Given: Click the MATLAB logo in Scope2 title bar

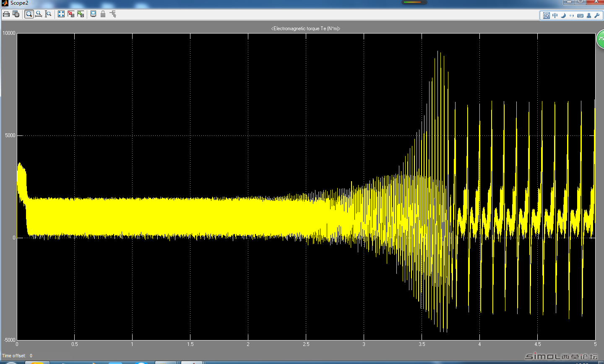Looking at the screenshot, I should pos(5,3).
